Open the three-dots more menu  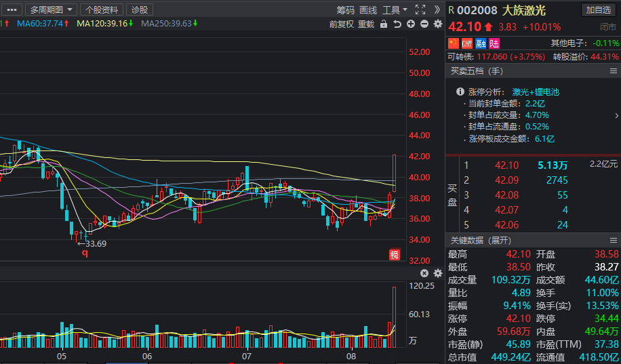coord(12,9)
